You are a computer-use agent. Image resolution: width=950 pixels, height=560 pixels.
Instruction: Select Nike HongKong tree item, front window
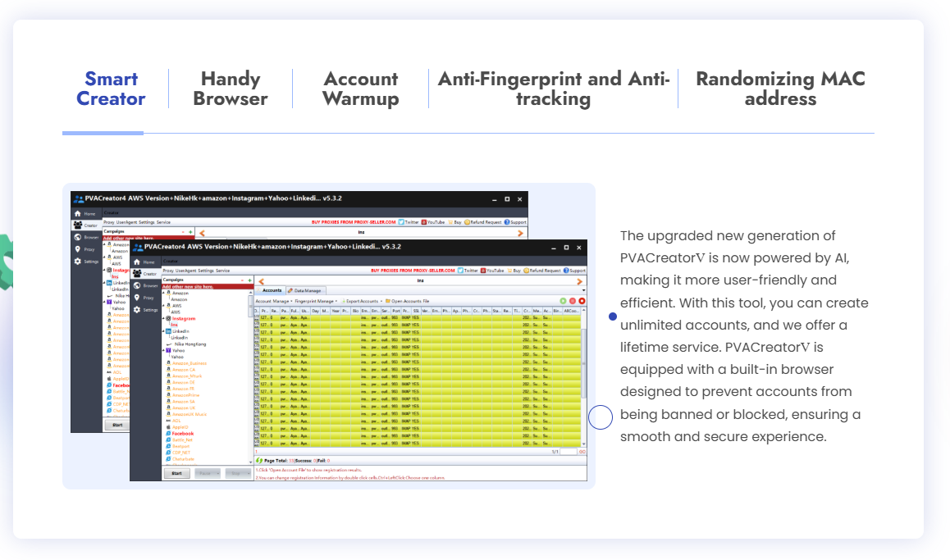(190, 344)
